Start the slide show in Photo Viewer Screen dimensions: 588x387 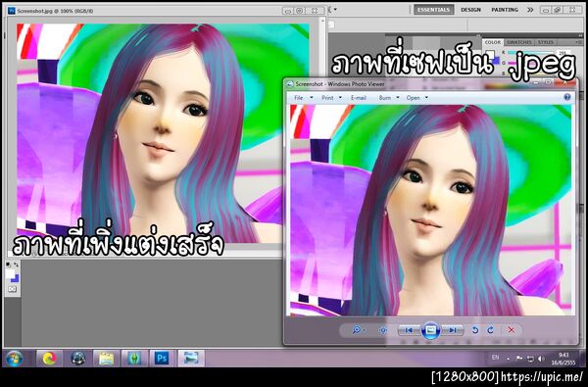point(430,330)
